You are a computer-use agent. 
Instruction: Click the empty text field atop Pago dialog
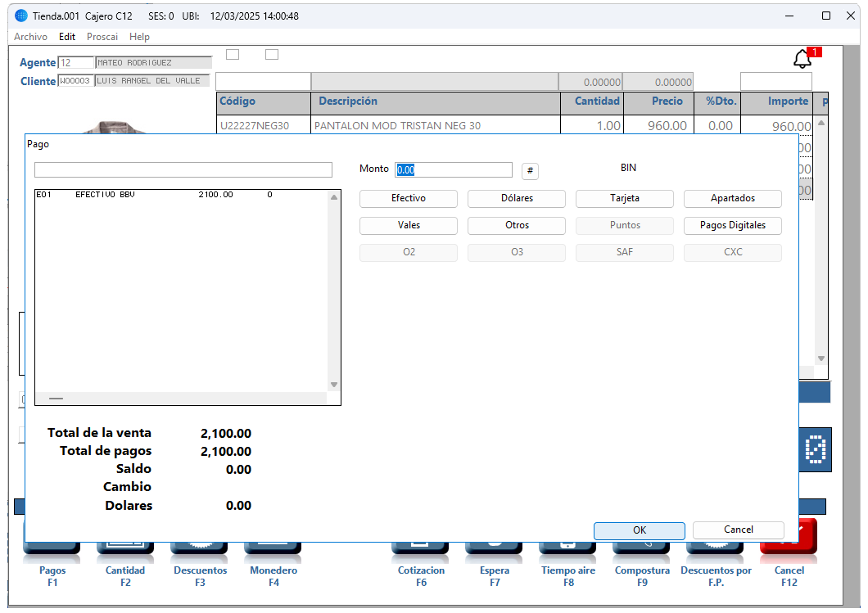pyautogui.click(x=183, y=170)
